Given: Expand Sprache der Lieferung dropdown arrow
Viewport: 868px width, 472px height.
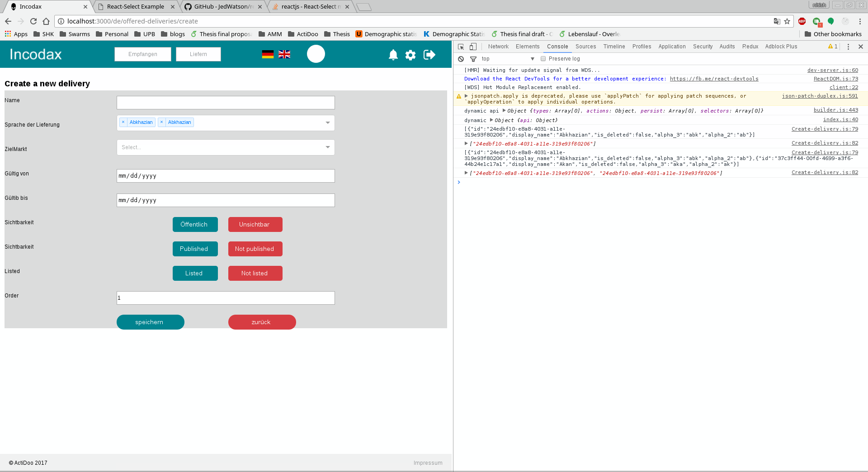Looking at the screenshot, I should click(x=328, y=123).
